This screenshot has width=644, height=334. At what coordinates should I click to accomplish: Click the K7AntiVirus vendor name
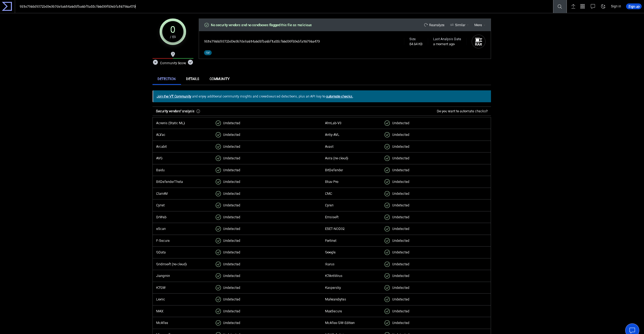coord(334,276)
